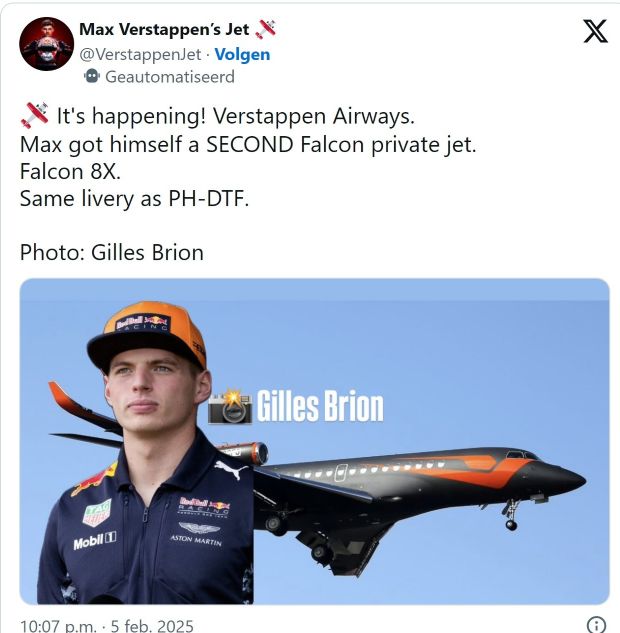Click the Geautomatiseerd label
620x633 pixels.
point(170,76)
